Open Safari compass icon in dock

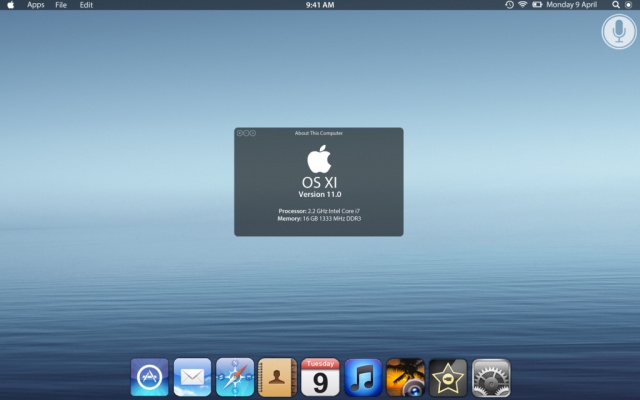coord(235,378)
